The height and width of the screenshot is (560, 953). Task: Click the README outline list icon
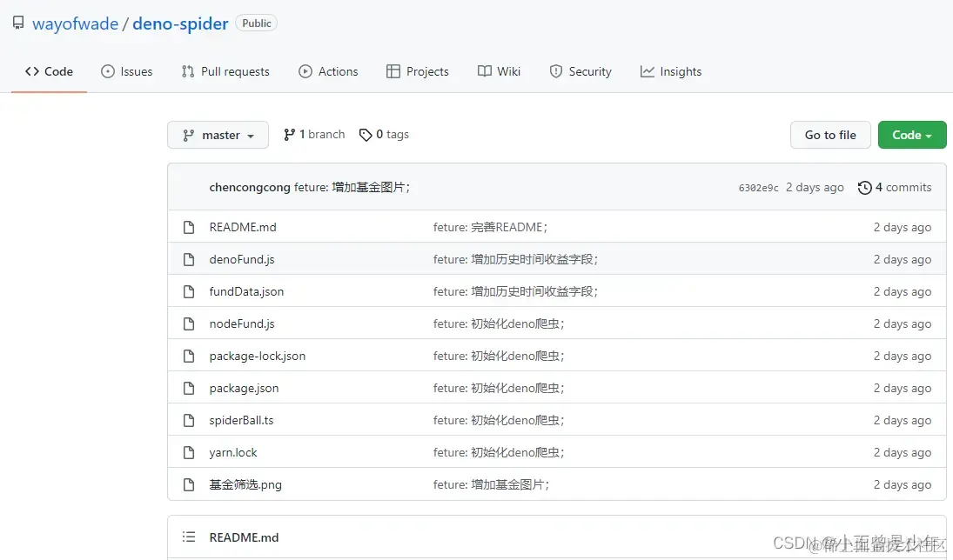(189, 537)
